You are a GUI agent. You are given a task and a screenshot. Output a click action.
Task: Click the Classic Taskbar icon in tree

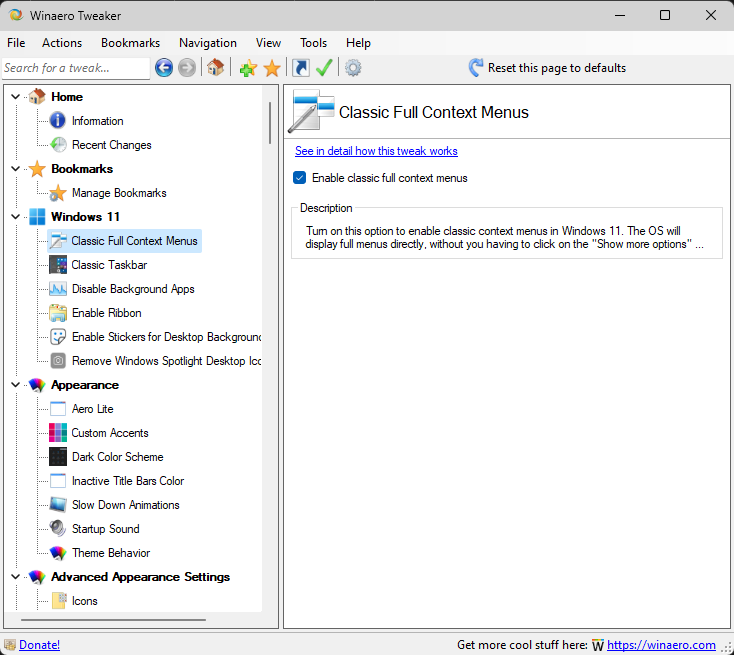tap(58, 265)
